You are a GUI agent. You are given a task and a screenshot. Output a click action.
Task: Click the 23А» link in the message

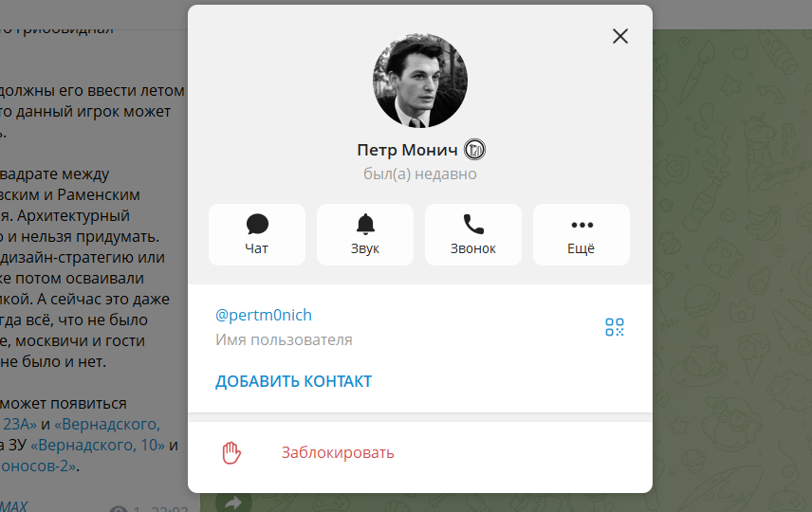(19, 424)
